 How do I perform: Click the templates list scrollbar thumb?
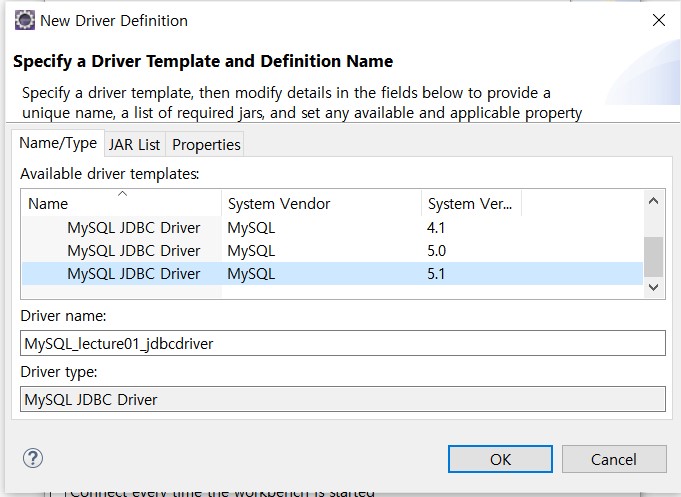click(653, 257)
